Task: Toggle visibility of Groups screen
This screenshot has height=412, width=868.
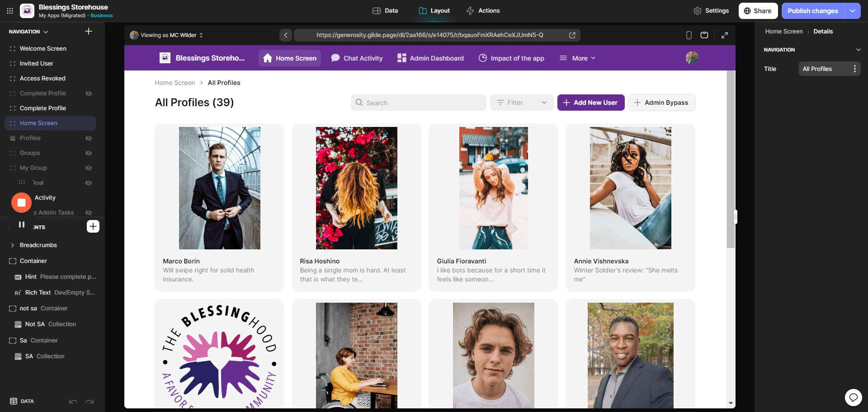Action: (x=89, y=153)
